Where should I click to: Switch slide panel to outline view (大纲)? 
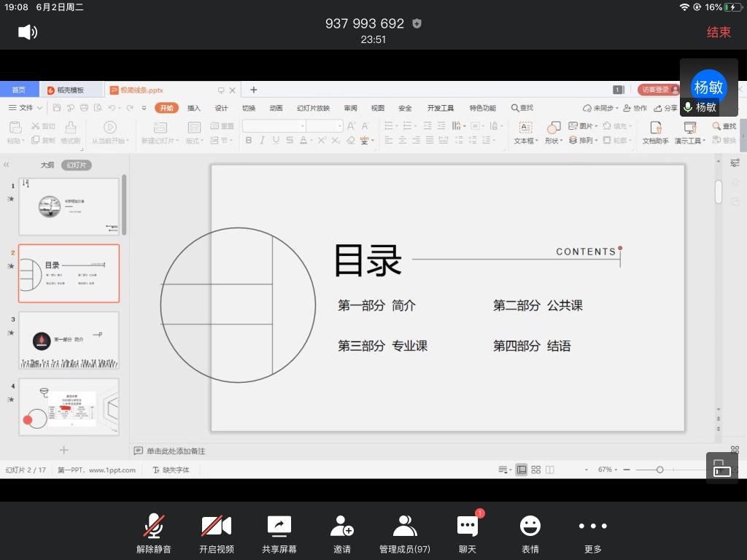click(47, 166)
